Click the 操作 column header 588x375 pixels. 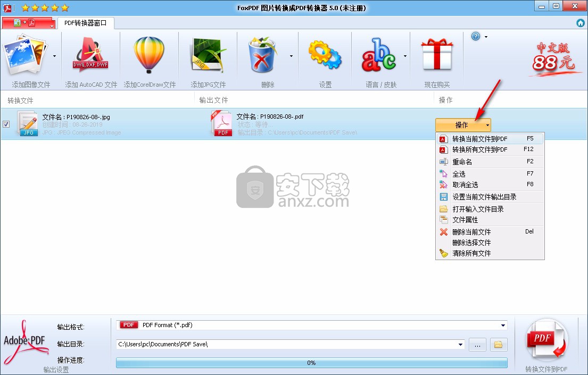(x=446, y=100)
